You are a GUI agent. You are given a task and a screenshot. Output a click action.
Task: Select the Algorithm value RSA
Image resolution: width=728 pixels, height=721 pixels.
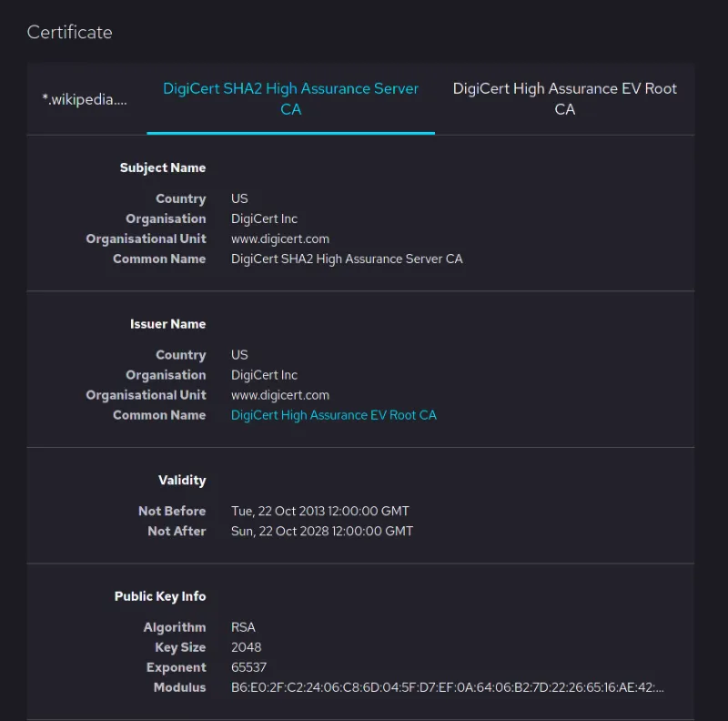point(243,627)
